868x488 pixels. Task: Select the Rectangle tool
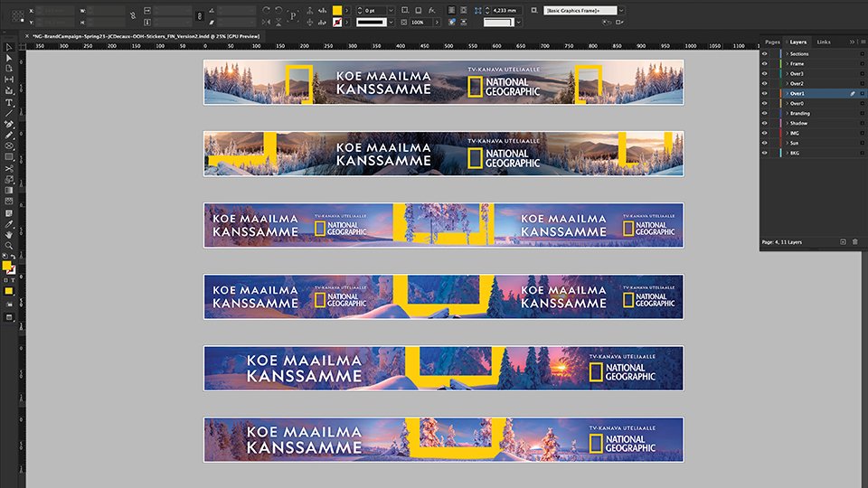pyautogui.click(x=9, y=157)
